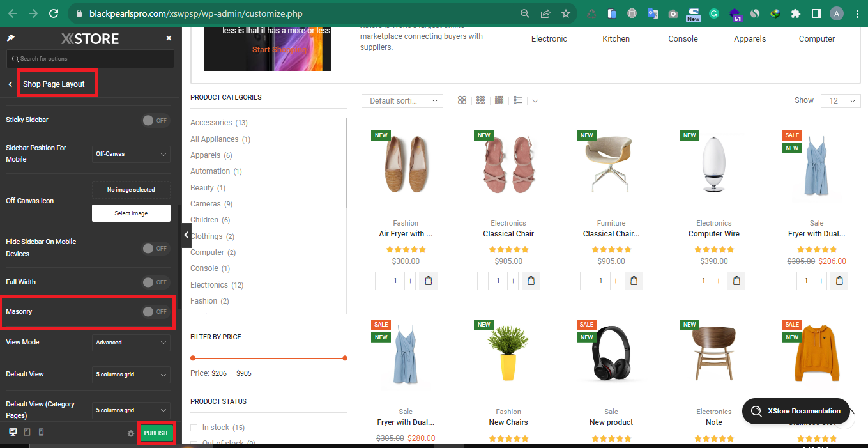The image size is (868, 448).
Task: Switch to list view icon
Action: tap(518, 100)
